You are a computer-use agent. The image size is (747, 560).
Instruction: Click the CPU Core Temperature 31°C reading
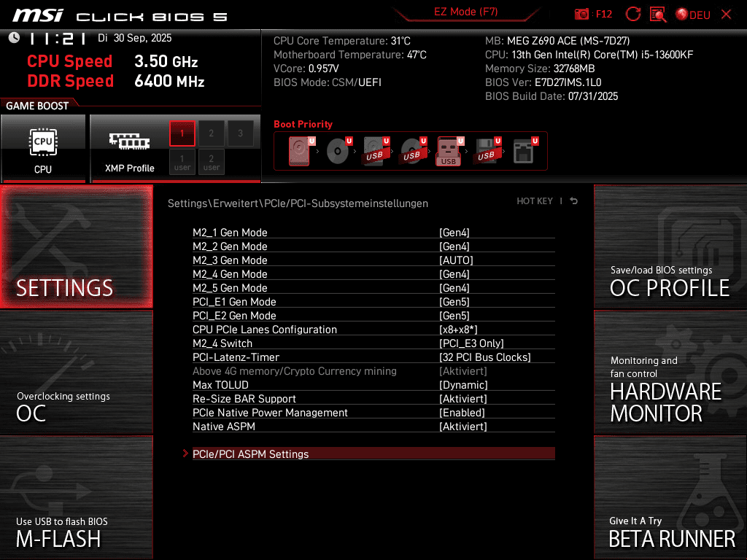coord(342,41)
